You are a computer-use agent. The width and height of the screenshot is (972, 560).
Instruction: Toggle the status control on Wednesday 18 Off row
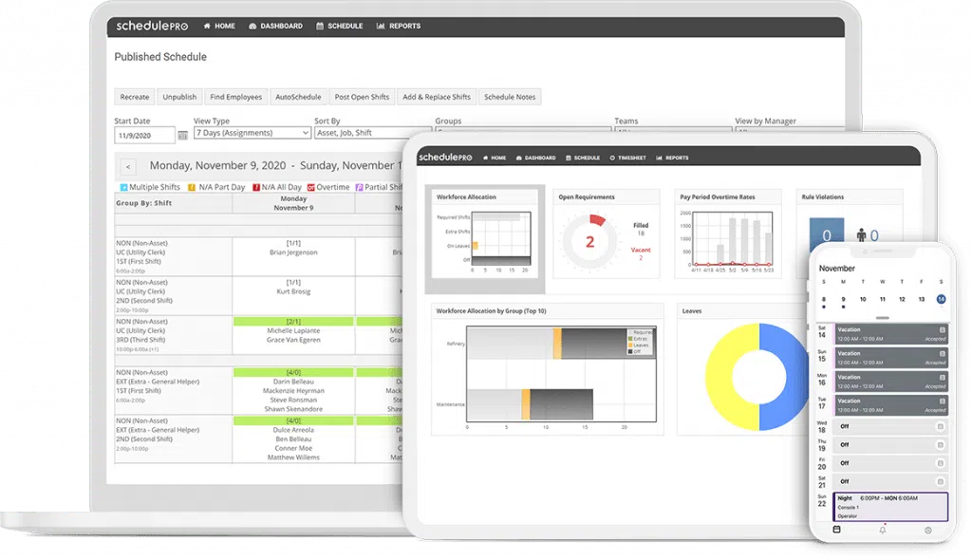pos(940,427)
